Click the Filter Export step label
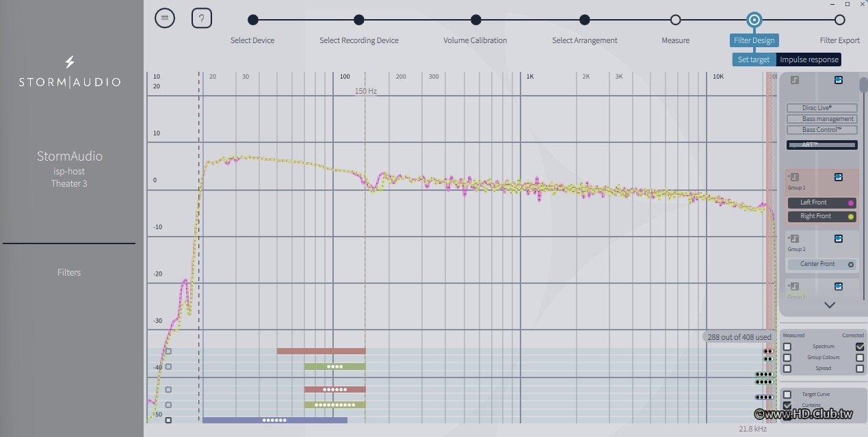This screenshot has height=437, width=868. pyautogui.click(x=840, y=40)
